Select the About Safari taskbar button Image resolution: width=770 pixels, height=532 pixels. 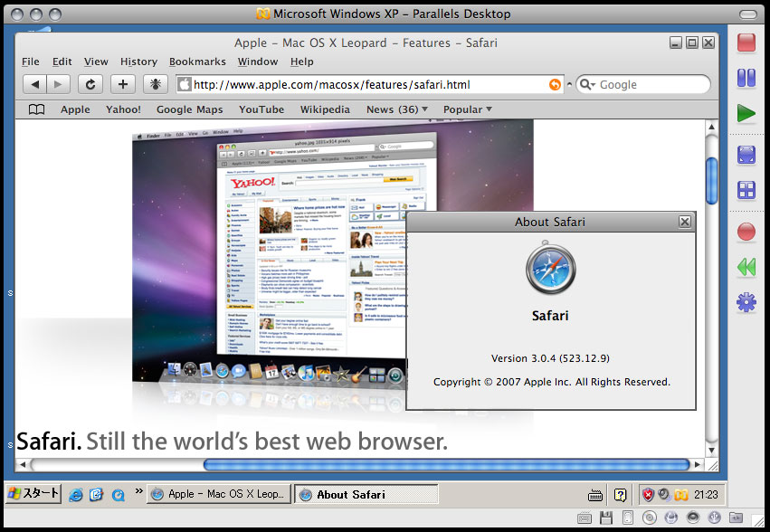tap(366, 494)
